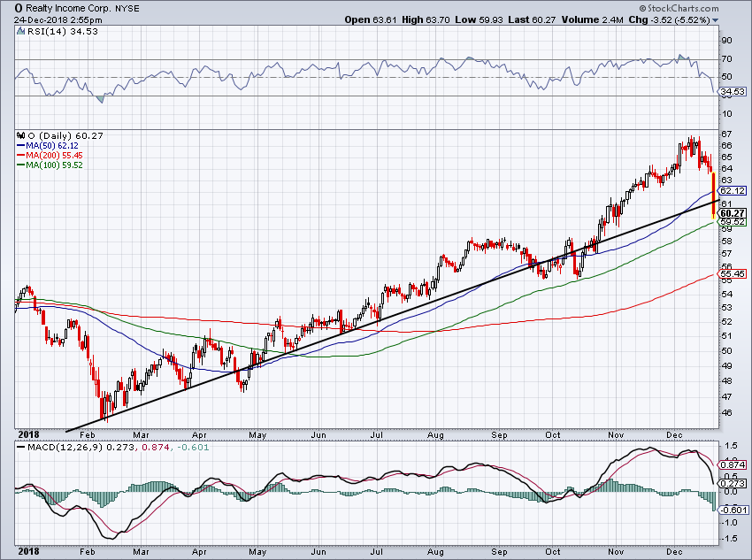Click the MACD line icon in legend
The height and width of the screenshot is (560, 752).
(20, 448)
